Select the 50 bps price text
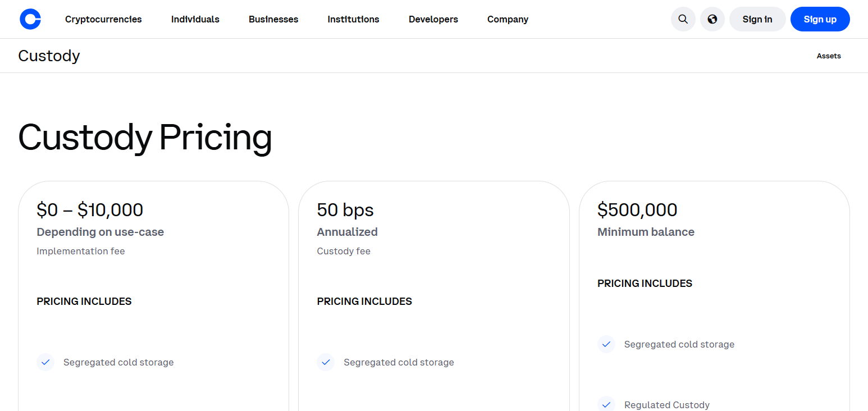The image size is (868, 411). click(345, 210)
